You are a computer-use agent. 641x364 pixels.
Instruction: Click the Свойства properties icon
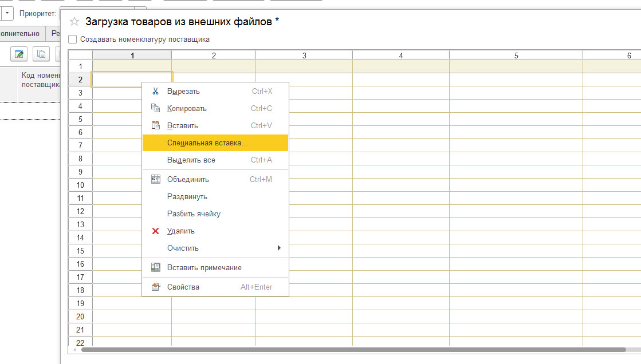coord(155,287)
